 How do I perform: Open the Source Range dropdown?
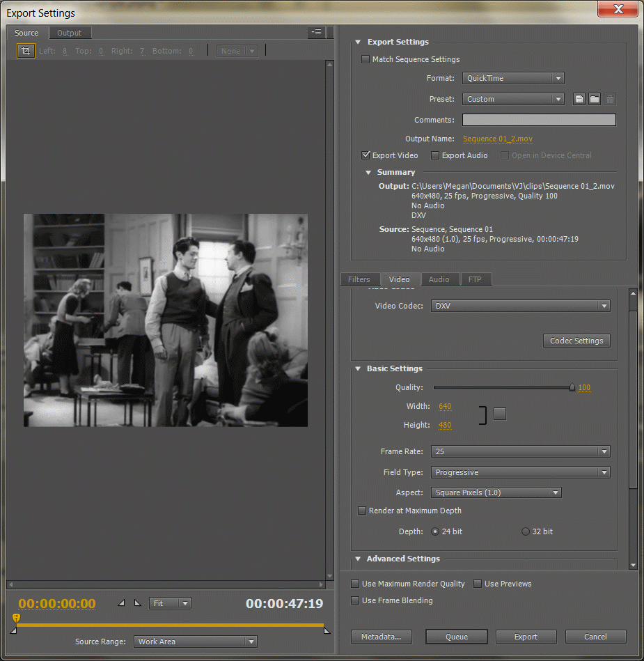(x=195, y=641)
